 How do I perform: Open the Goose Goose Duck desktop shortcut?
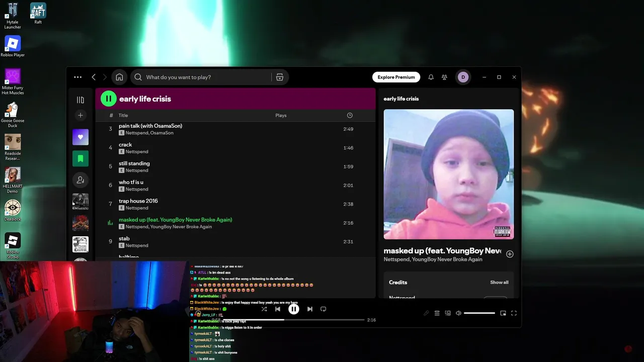click(x=13, y=115)
